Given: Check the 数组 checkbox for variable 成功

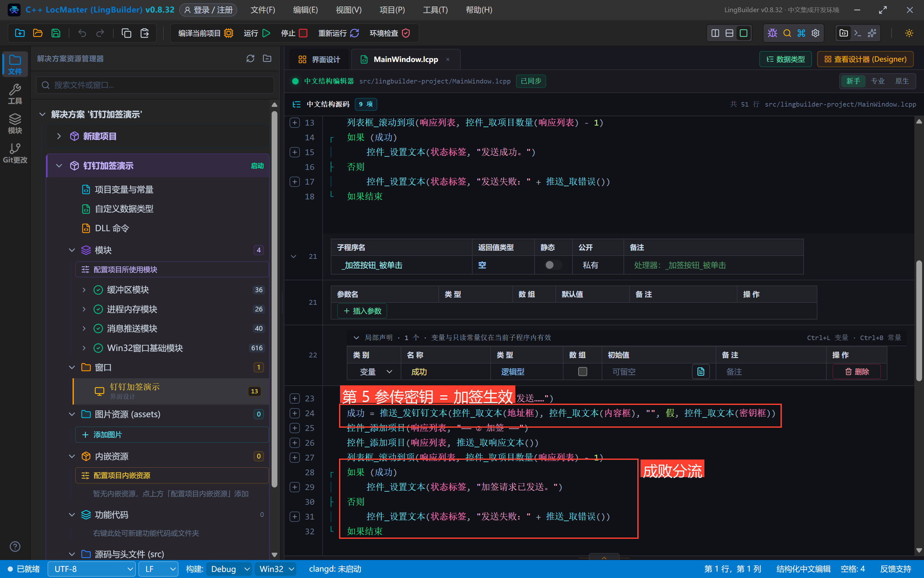Looking at the screenshot, I should pyautogui.click(x=582, y=372).
